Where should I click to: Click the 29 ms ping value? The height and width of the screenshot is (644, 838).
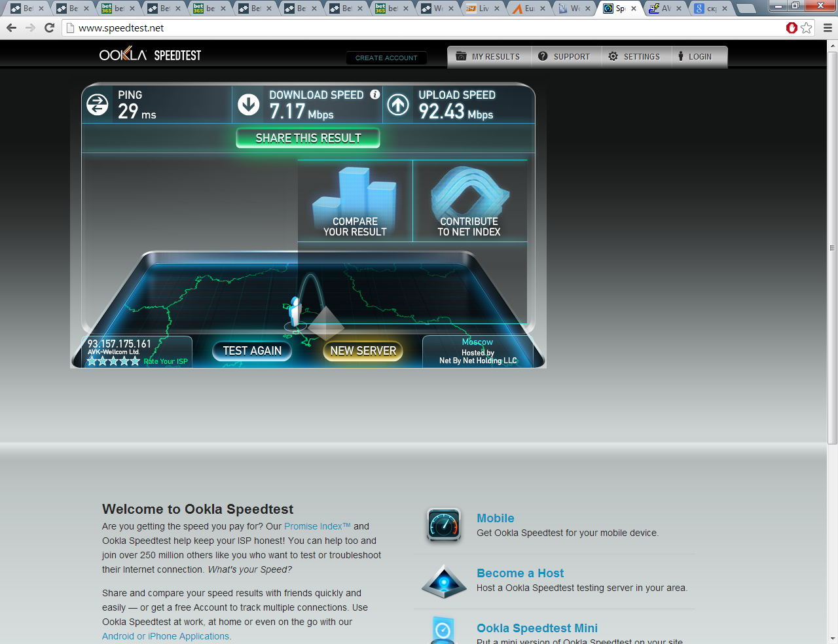(137, 111)
